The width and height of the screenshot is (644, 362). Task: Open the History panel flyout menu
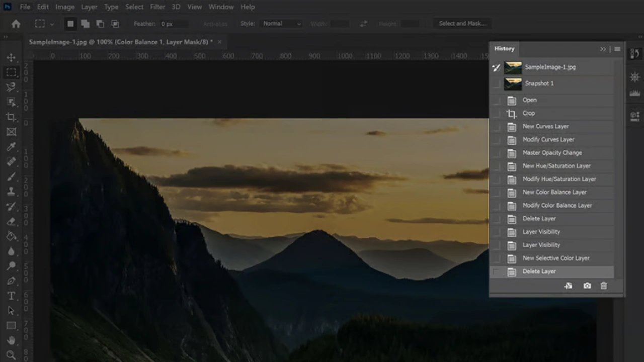click(617, 49)
